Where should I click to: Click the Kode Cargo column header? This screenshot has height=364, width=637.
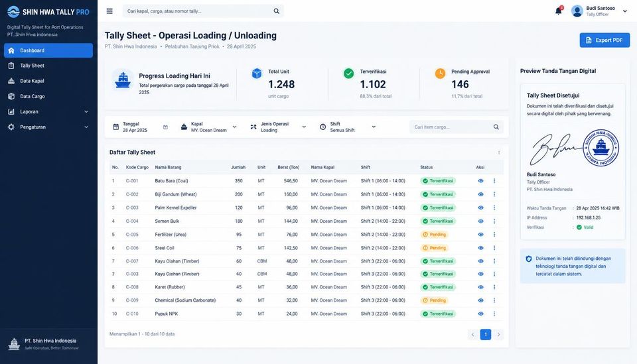click(x=137, y=167)
